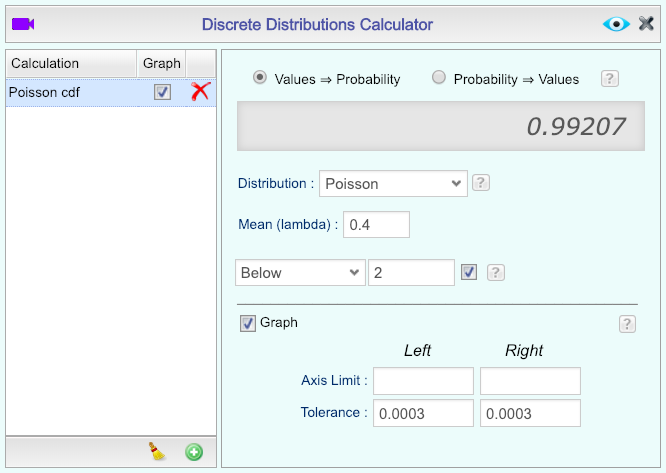Viewport: 666px width, 473px height.
Task: Open help for Values/Probability mode
Action: (610, 79)
